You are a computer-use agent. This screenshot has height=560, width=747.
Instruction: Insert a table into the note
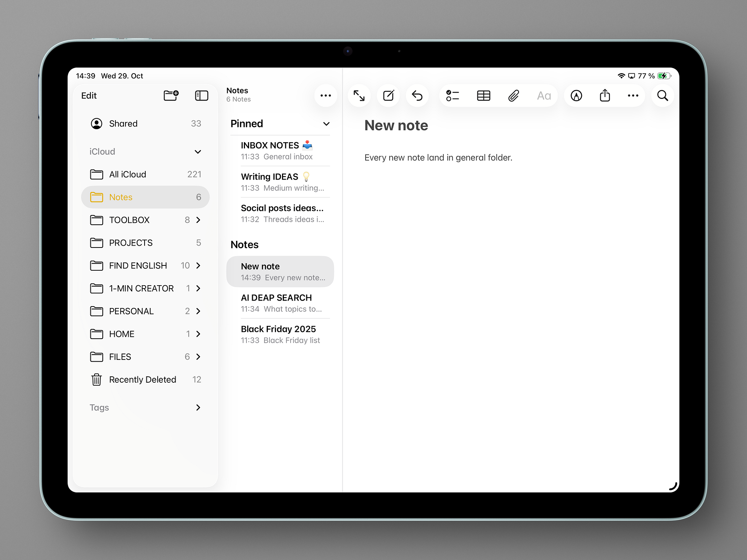483,96
